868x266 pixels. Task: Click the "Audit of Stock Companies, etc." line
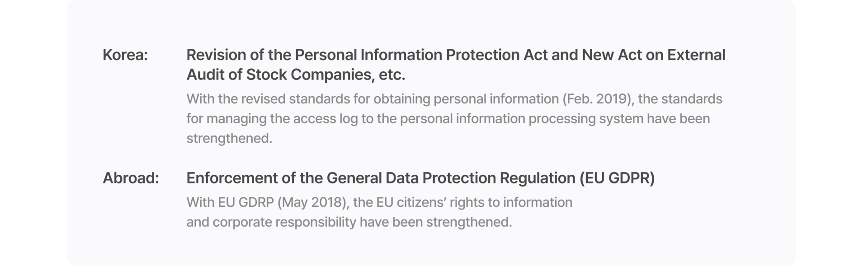[296, 75]
